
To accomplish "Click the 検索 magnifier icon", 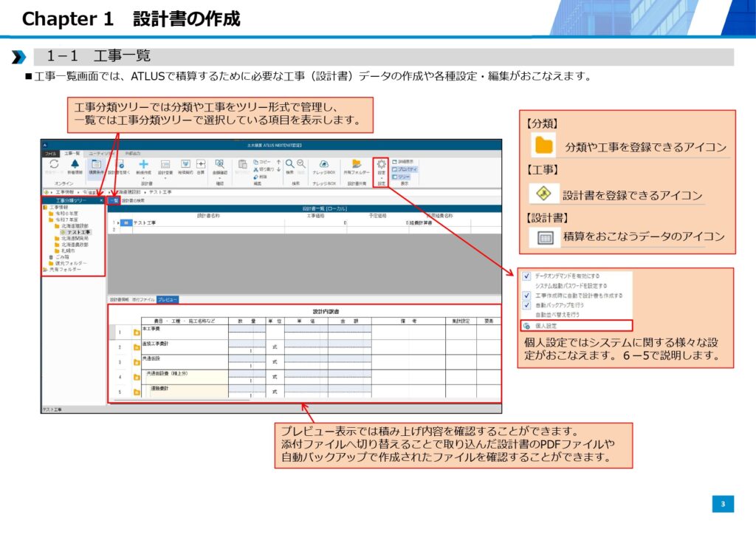I will click(289, 164).
